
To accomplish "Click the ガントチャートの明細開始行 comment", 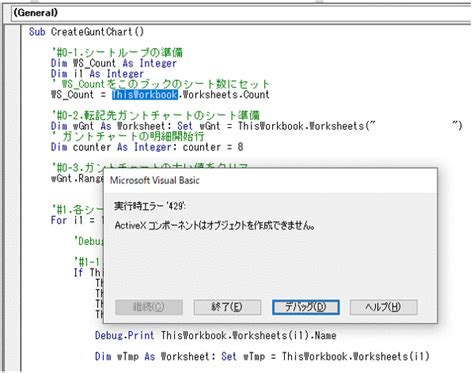I will point(128,137).
